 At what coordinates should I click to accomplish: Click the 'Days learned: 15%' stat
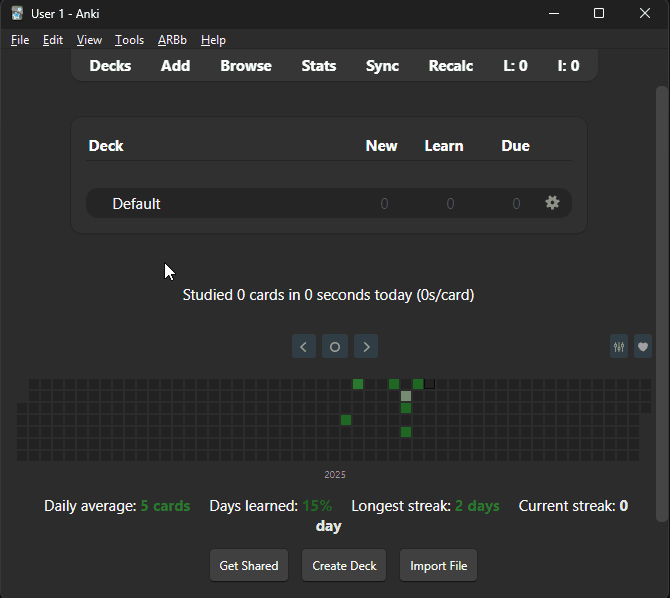(x=270, y=506)
